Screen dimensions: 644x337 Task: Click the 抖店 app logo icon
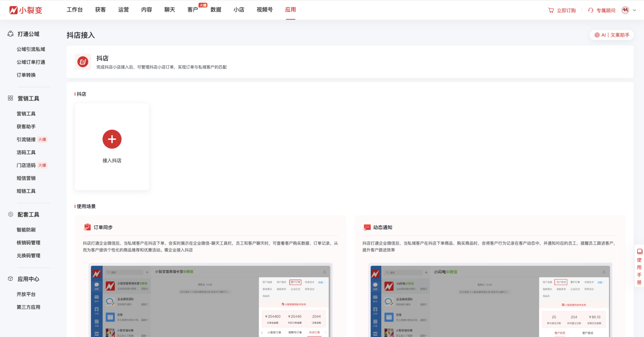pos(83,62)
